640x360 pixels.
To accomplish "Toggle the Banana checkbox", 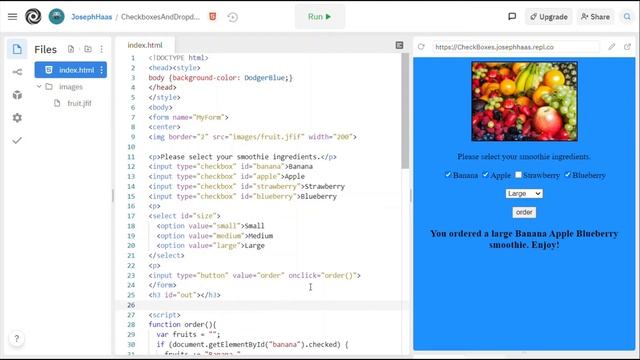I will pos(448,175).
